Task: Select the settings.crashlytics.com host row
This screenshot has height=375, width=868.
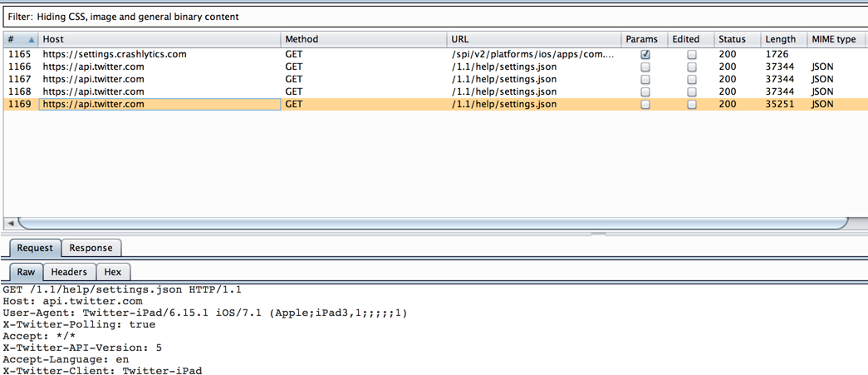Action: [x=435, y=54]
